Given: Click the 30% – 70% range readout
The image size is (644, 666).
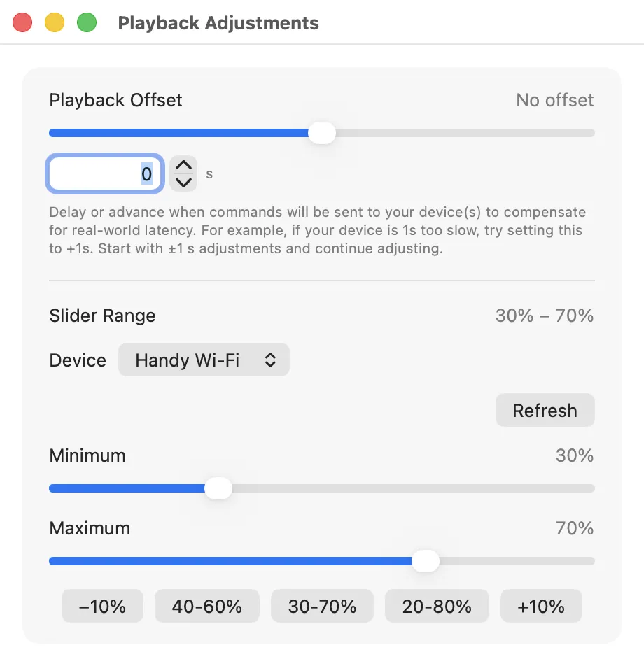Looking at the screenshot, I should (x=545, y=316).
